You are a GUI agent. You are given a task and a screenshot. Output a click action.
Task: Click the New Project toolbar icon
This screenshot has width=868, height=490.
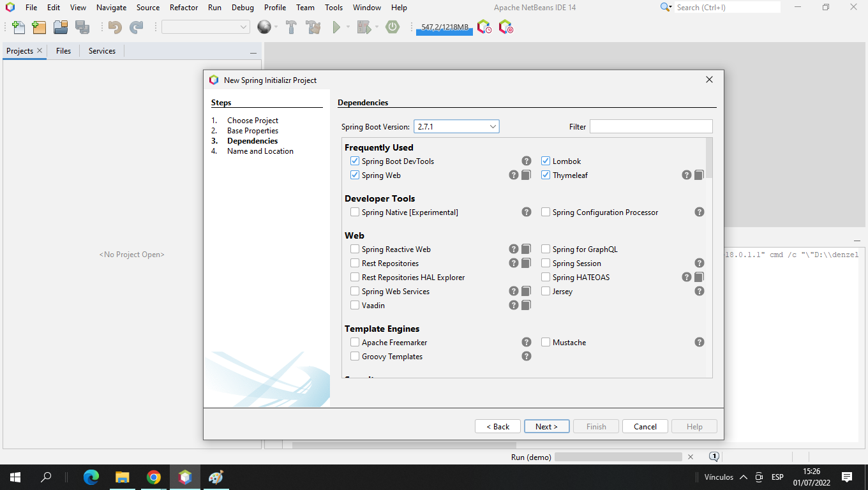tap(39, 27)
